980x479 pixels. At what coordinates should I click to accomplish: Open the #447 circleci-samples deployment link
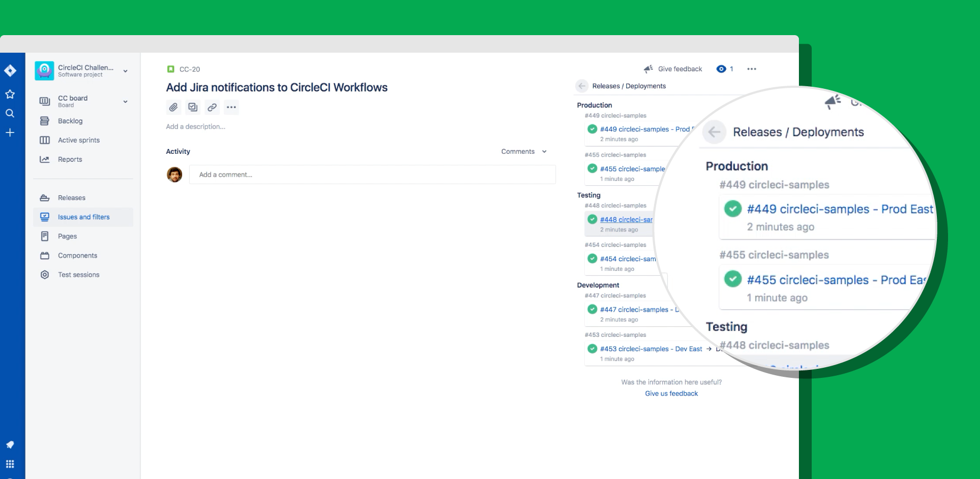pyautogui.click(x=640, y=309)
